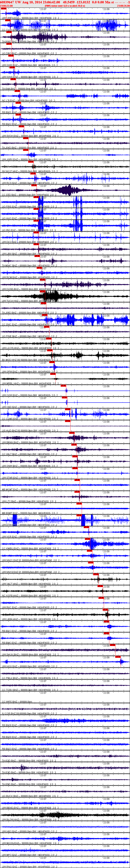
Task: Click the red pick marker at the UW.LTY trace
Action: (x=79, y=503)
